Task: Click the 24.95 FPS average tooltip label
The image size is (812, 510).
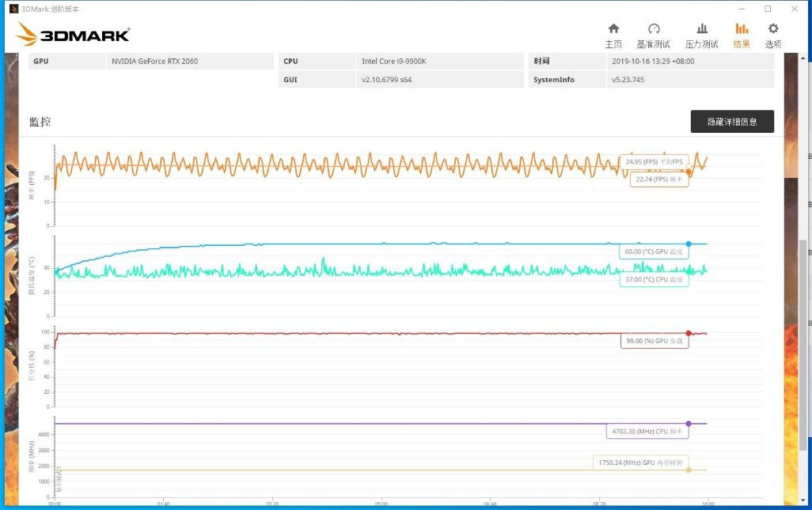Action: coord(654,162)
